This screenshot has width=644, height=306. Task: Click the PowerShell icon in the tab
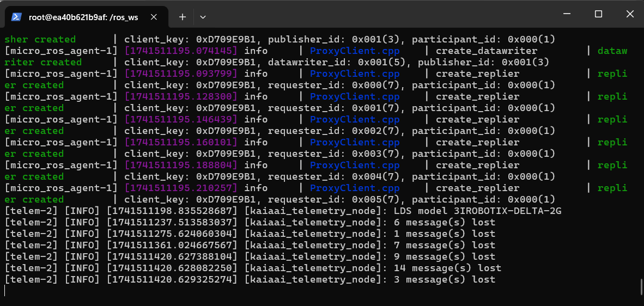coord(17,17)
